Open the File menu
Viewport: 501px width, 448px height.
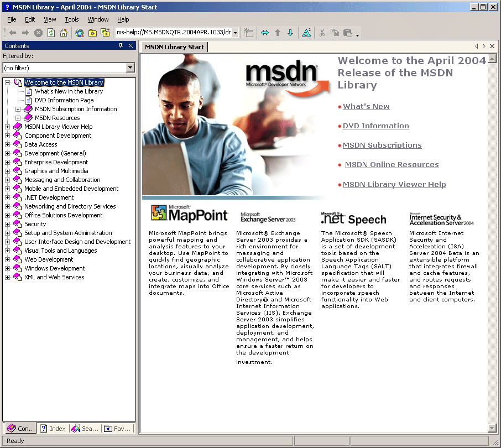coord(12,19)
